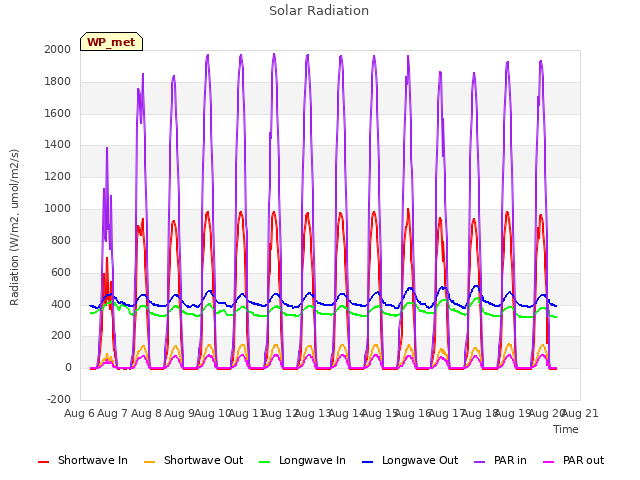Click the Aug 6 x-axis label
This screenshot has width=640, height=480.
coord(79,413)
